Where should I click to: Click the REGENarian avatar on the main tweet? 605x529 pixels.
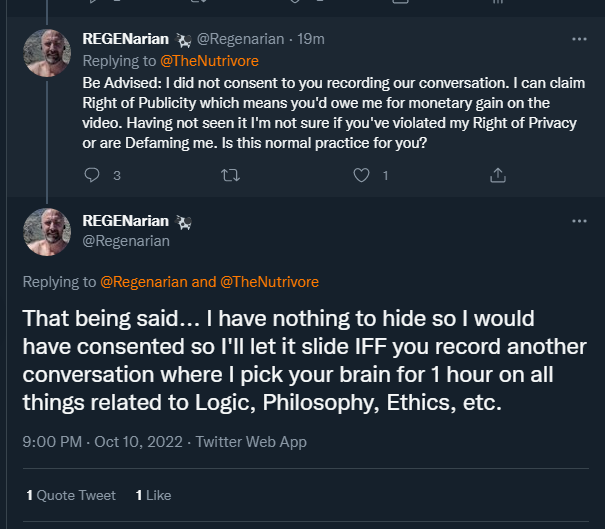coord(46,232)
